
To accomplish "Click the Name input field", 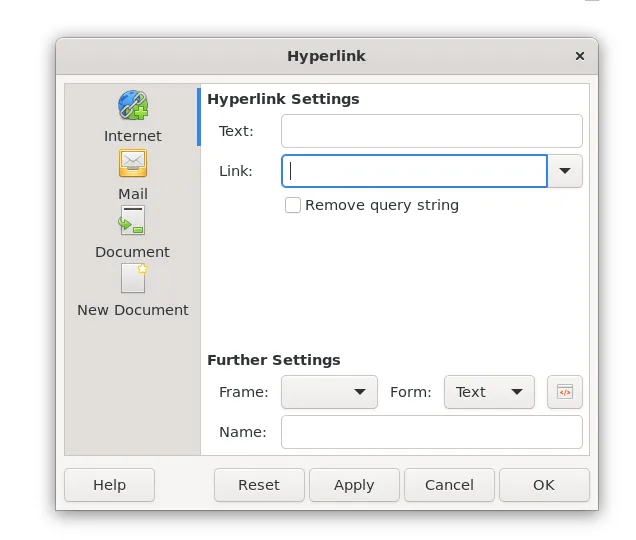I will pos(431,432).
